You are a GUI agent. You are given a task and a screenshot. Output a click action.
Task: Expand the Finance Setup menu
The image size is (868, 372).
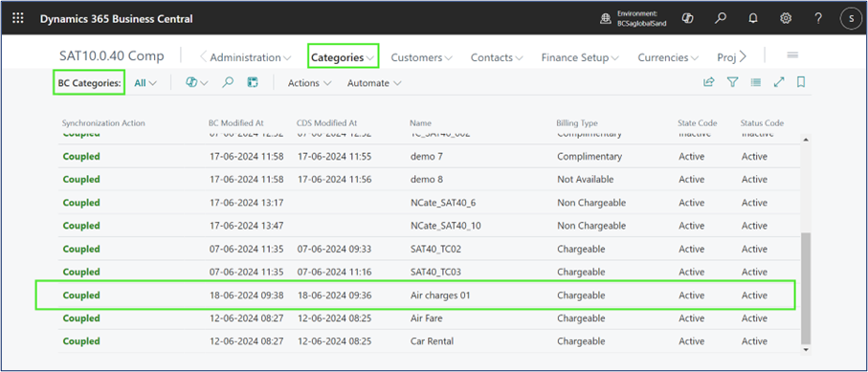click(580, 57)
